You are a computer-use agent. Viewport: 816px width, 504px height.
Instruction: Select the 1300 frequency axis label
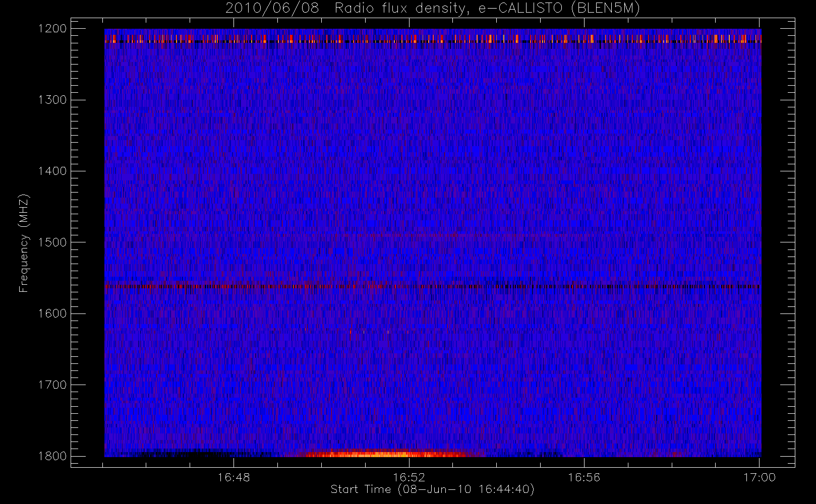coord(52,100)
